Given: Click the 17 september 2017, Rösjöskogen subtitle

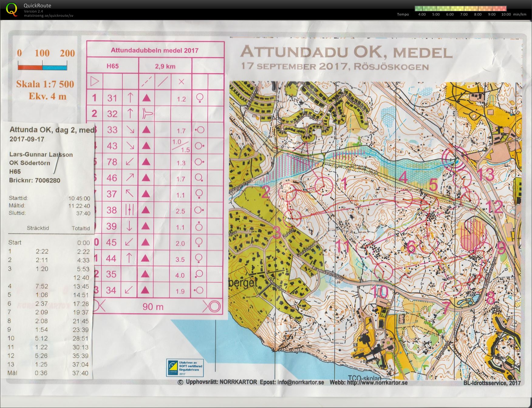Looking at the screenshot, I should (x=335, y=66).
